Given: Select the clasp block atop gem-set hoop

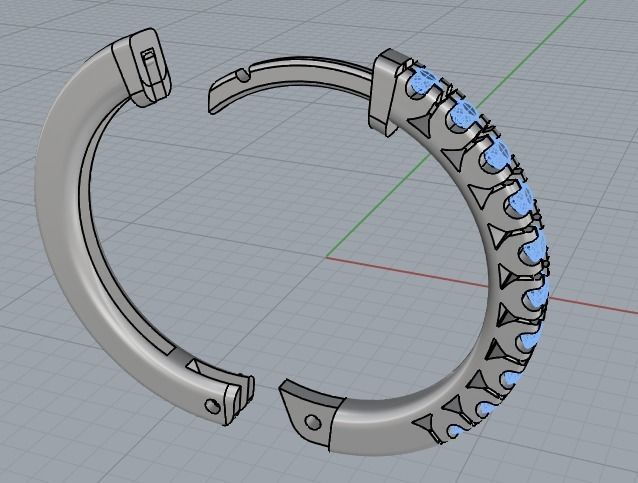Looking at the screenshot, I should (386, 92).
